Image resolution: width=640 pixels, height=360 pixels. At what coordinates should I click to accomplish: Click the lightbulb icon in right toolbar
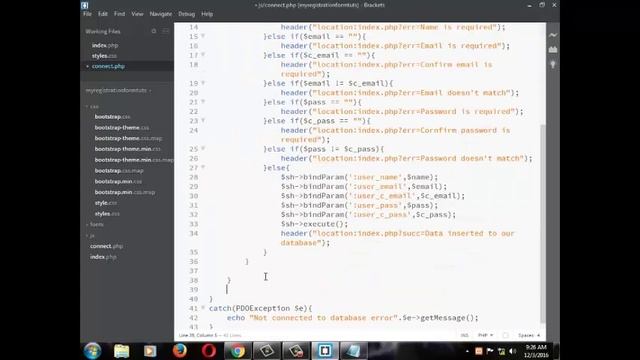[553, 64]
